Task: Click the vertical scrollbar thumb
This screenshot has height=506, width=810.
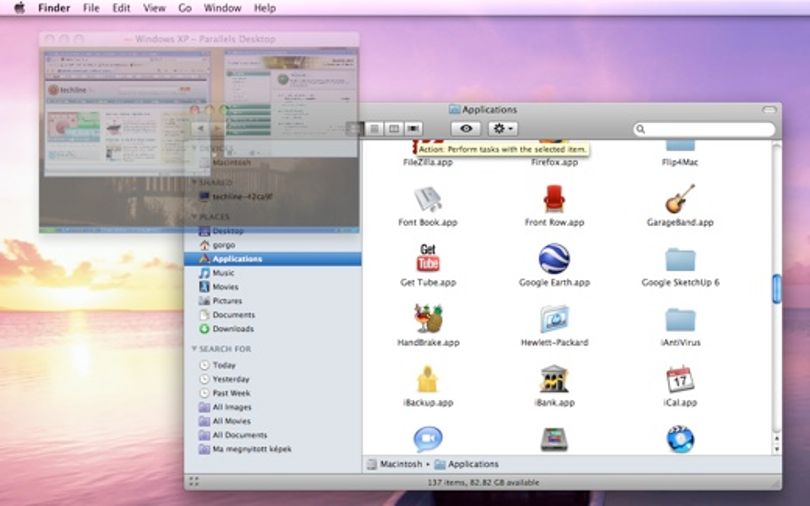Action: [x=776, y=289]
